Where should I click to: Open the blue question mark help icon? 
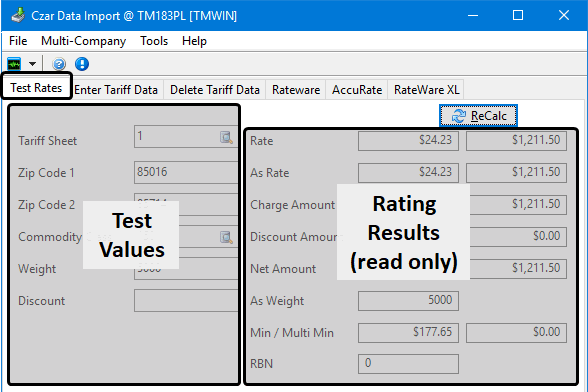point(59,64)
